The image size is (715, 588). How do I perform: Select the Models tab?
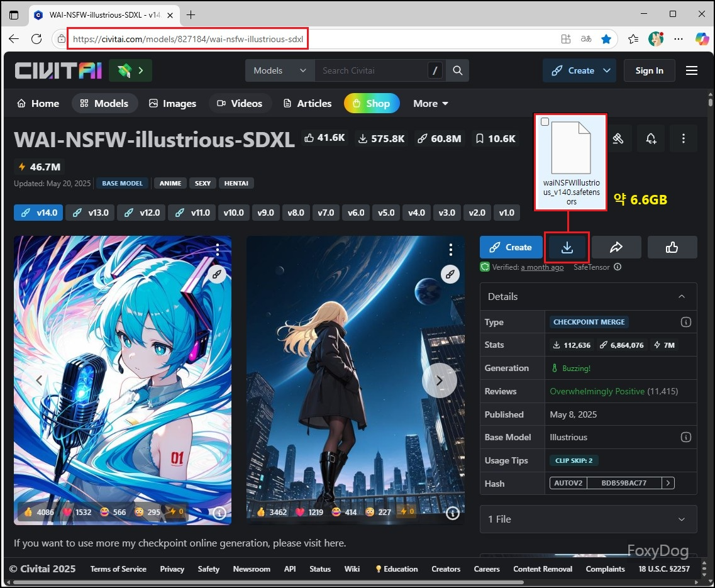point(104,104)
